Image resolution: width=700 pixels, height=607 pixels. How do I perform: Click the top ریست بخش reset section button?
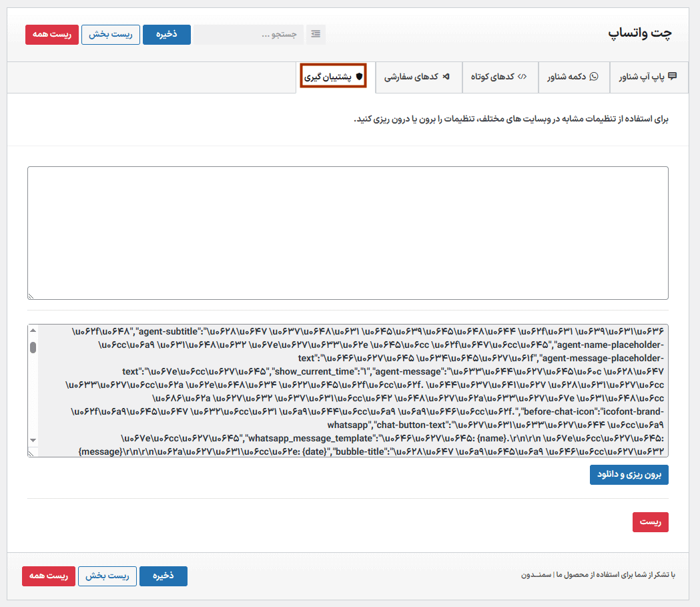(x=111, y=35)
